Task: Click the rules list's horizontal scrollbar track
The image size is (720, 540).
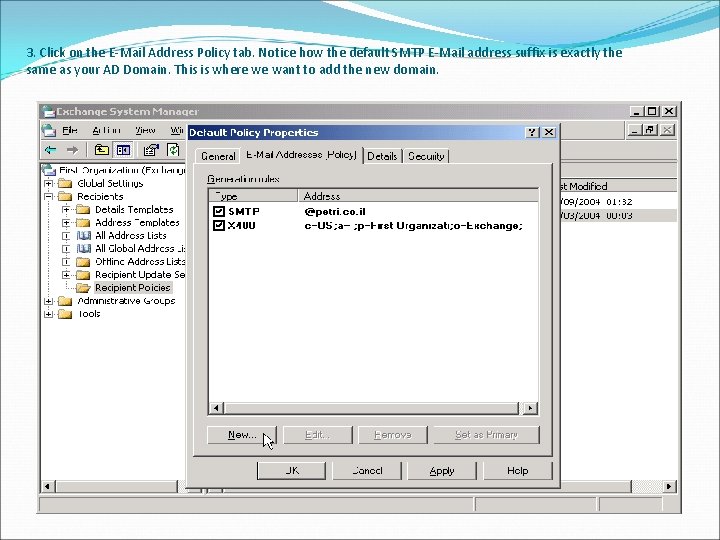Action: [x=372, y=408]
